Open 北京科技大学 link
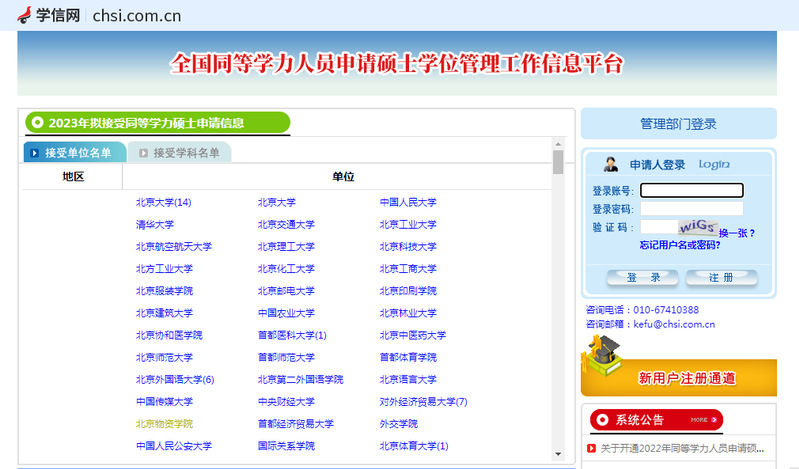Image resolution: width=799 pixels, height=469 pixels. pos(408,247)
